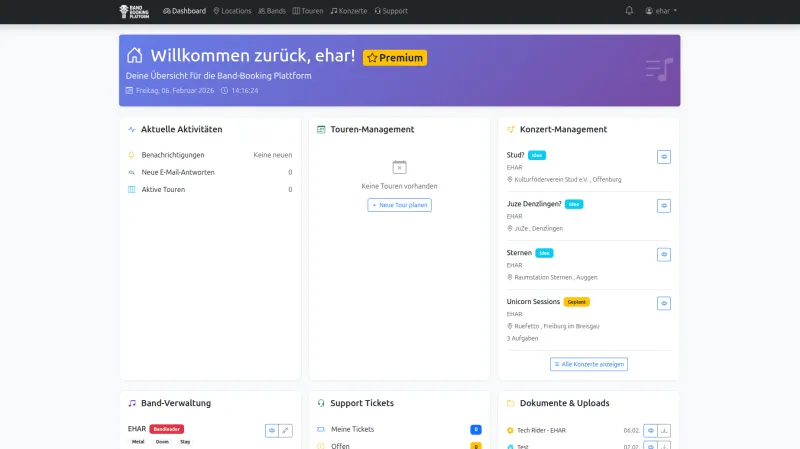
Task: Click the house icon in welcome banner
Action: coord(134,56)
